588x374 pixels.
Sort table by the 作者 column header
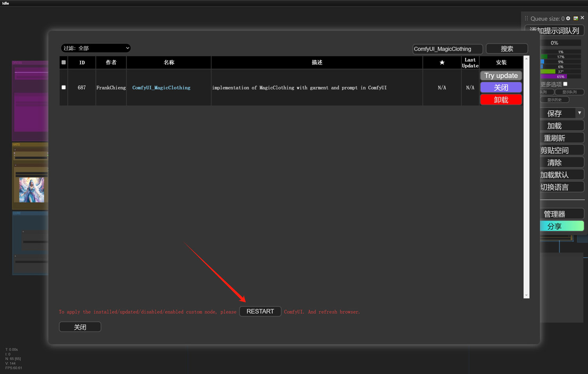click(111, 62)
